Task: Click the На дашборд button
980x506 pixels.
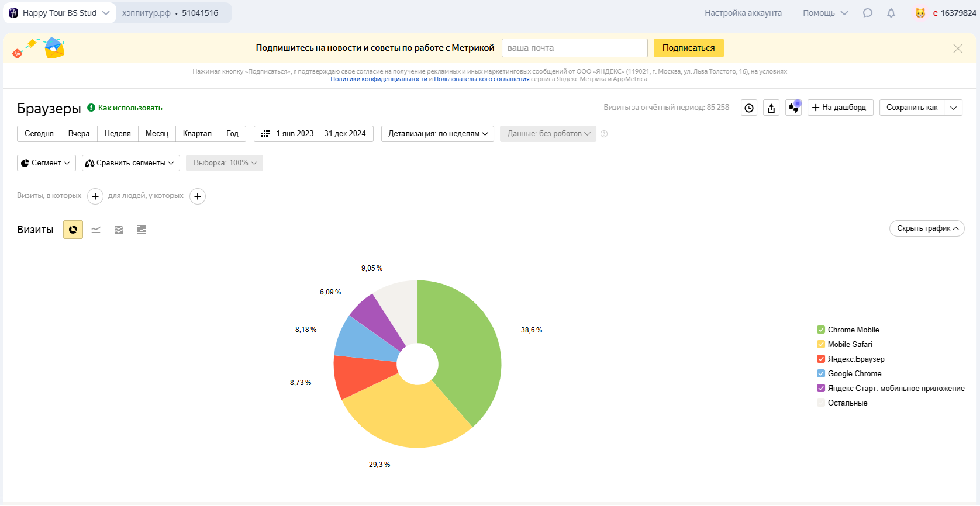Action: pos(840,108)
